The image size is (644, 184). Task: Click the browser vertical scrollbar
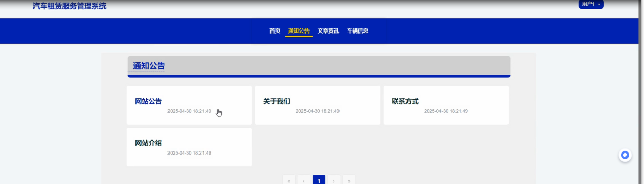[640, 92]
